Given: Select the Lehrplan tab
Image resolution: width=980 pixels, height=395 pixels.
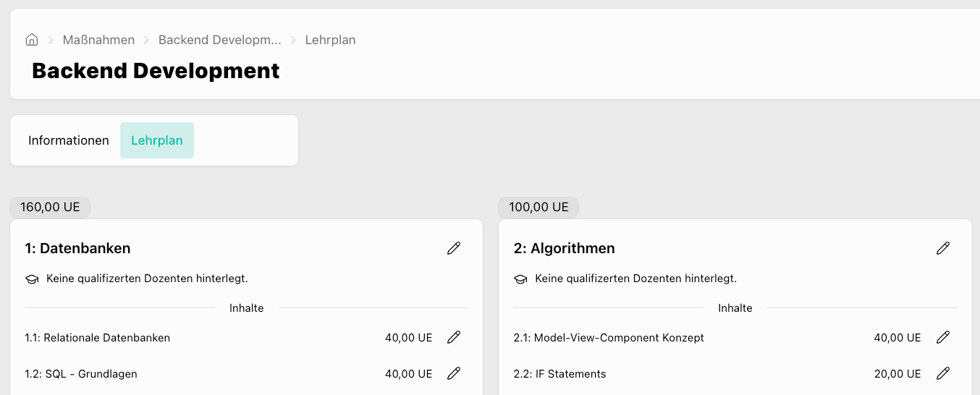Looking at the screenshot, I should [157, 140].
